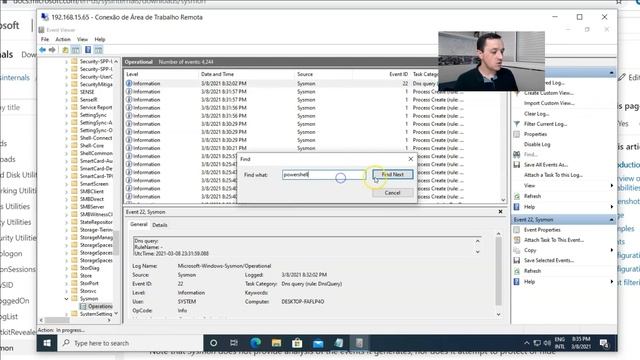Open Cortana circle icon on taskbar

point(213,343)
